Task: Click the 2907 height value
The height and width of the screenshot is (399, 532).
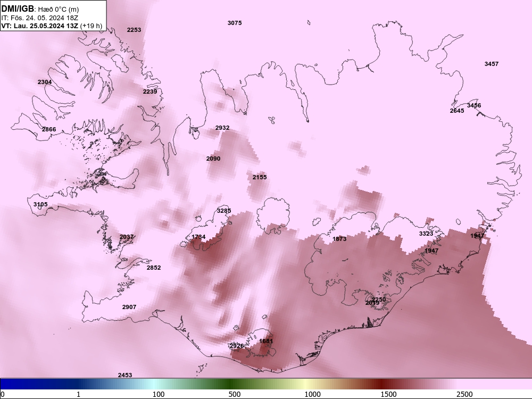Action: click(x=129, y=307)
